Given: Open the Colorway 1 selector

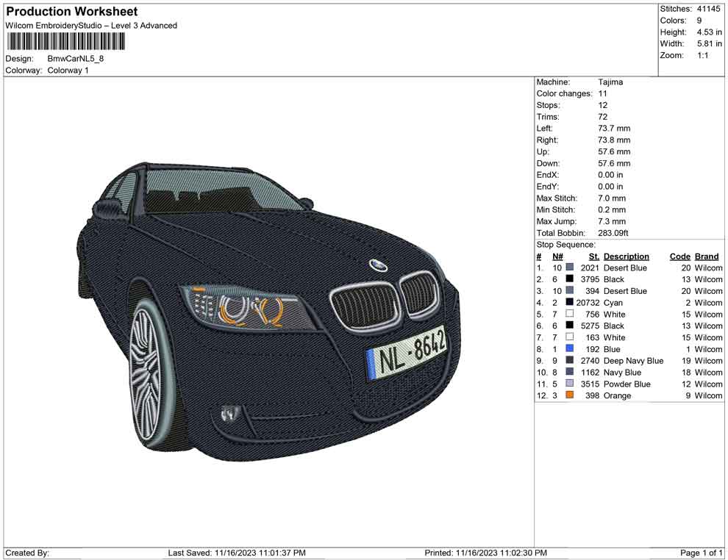Looking at the screenshot, I should (67, 71).
